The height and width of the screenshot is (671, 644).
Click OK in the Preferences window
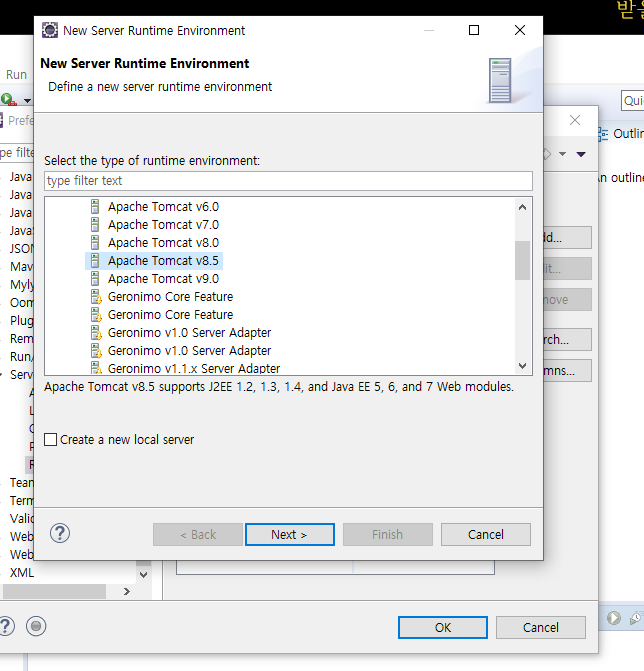(x=442, y=627)
